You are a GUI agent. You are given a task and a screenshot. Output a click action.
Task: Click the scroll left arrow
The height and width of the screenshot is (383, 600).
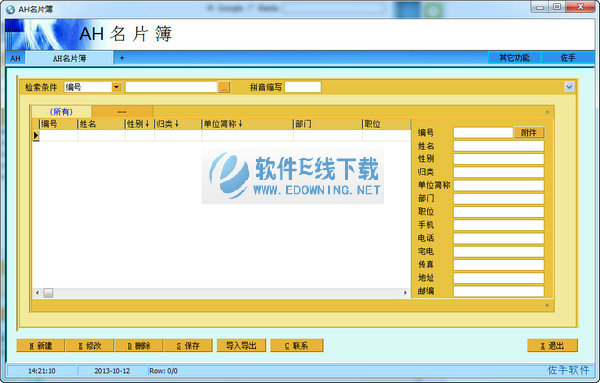pyautogui.click(x=37, y=293)
